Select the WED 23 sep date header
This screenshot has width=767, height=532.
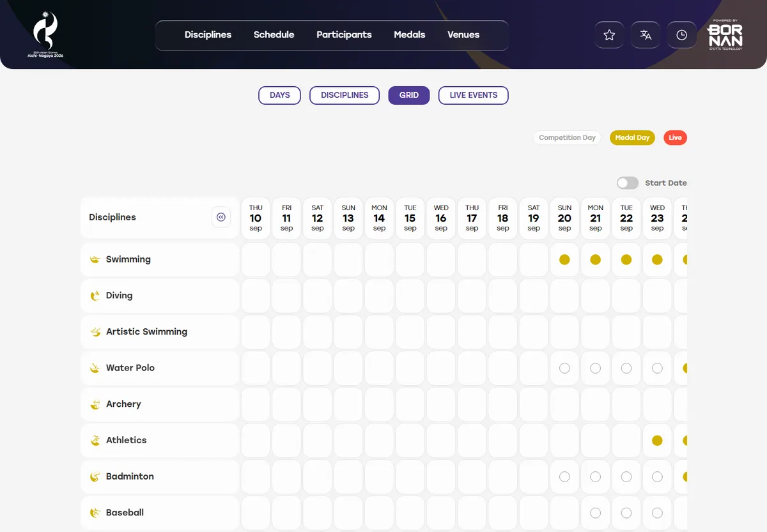(x=658, y=218)
